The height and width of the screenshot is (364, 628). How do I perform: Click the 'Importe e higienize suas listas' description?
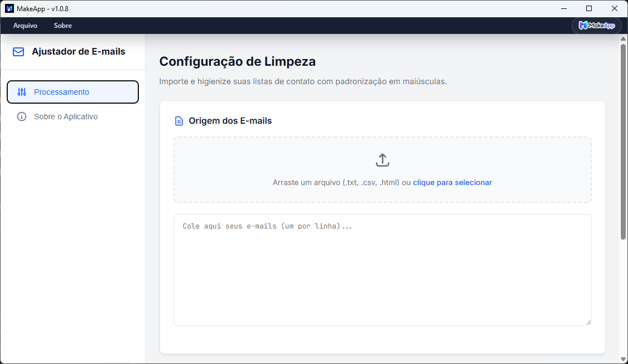(x=303, y=82)
